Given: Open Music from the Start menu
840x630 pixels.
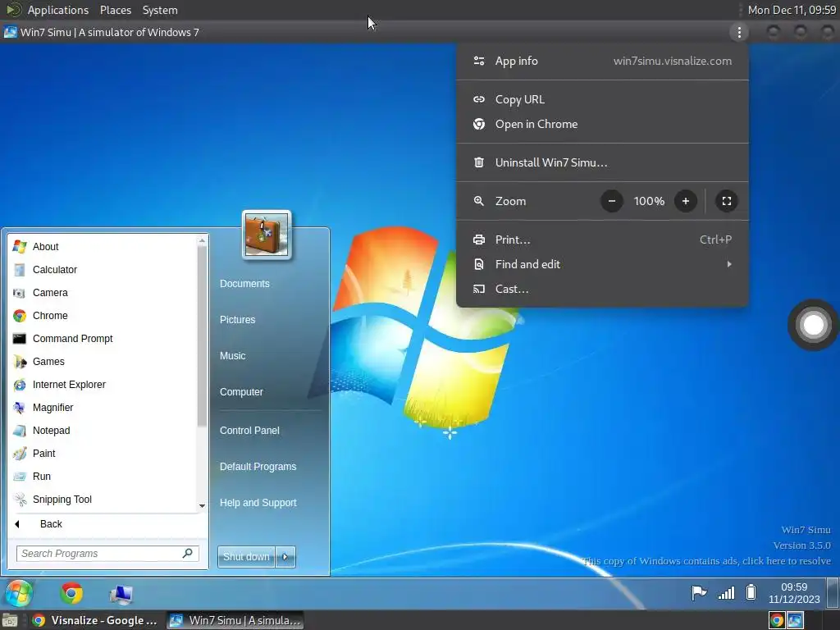Looking at the screenshot, I should [232, 356].
